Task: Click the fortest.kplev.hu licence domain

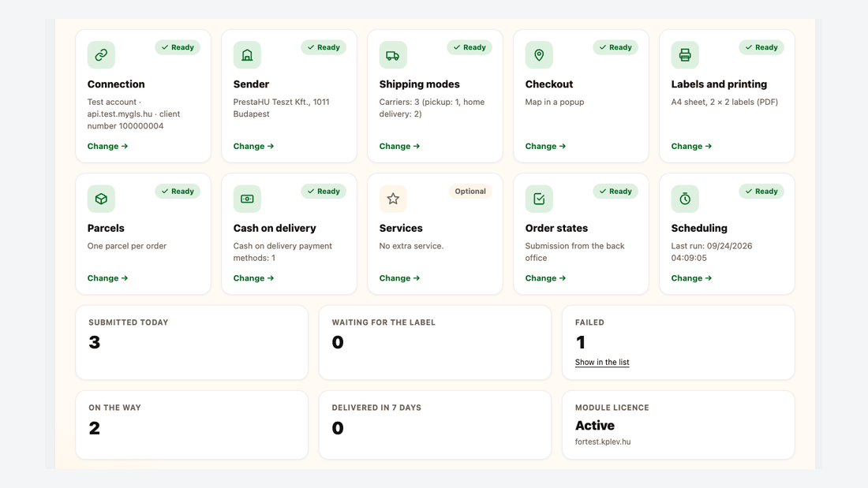Action: (603, 441)
